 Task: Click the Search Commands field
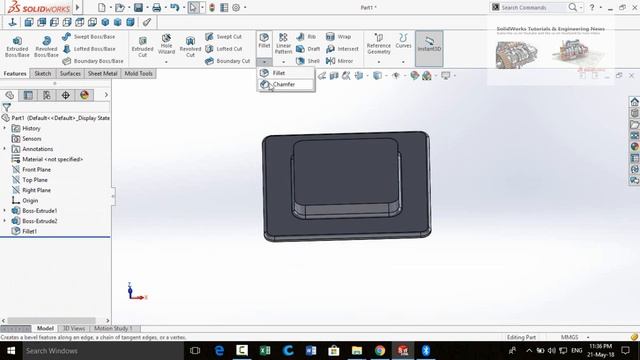point(533,7)
